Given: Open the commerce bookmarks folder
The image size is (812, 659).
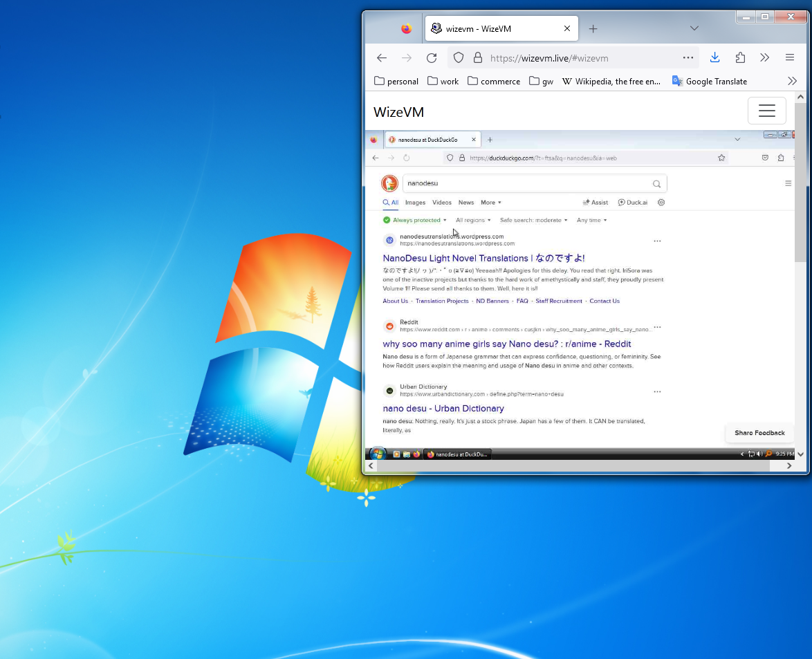Looking at the screenshot, I should (494, 82).
